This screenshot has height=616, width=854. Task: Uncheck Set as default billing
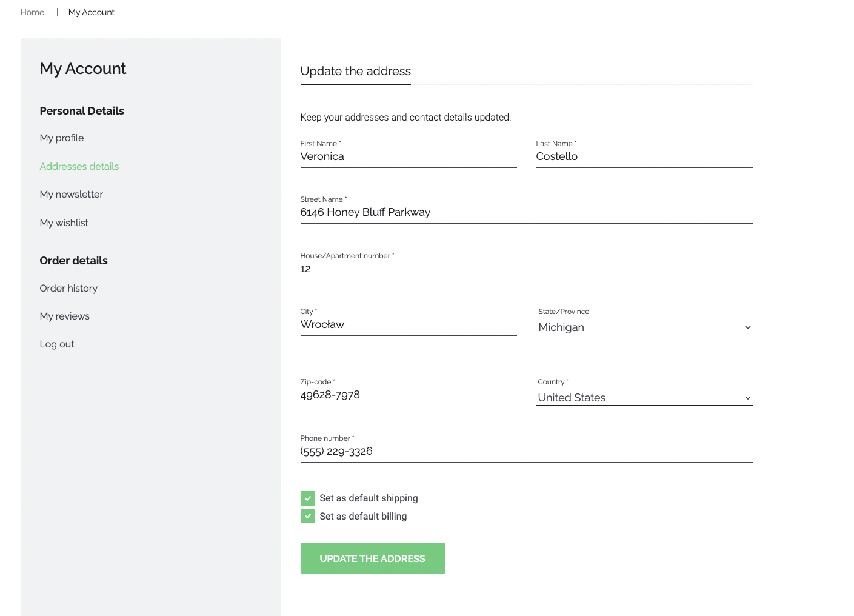308,517
